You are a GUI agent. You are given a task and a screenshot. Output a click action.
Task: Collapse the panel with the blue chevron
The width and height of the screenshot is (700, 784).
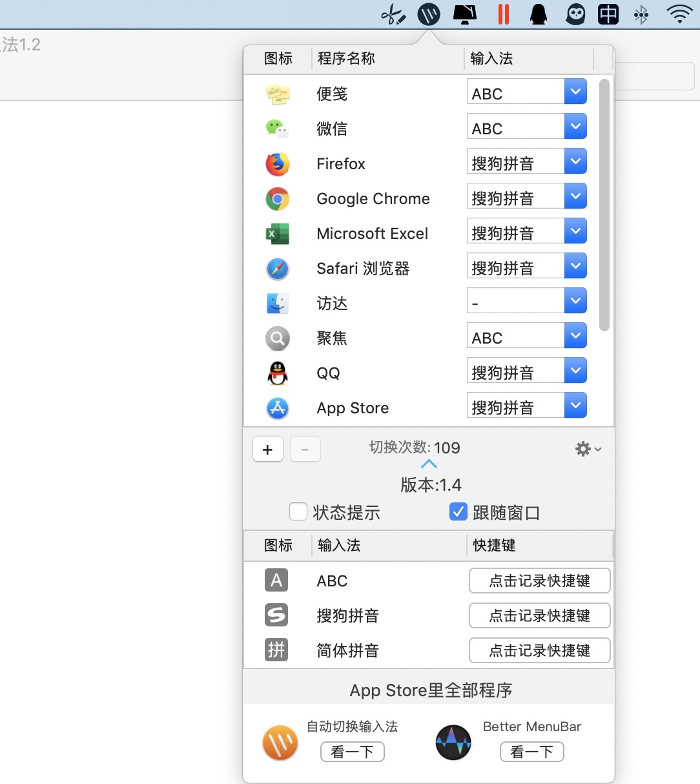429,464
